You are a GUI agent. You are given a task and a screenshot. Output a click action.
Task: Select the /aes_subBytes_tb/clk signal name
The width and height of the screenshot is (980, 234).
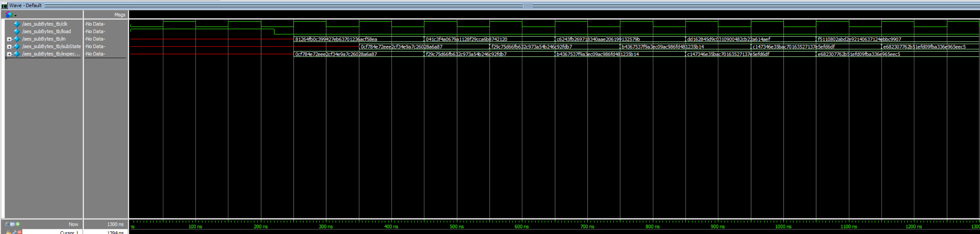pyautogui.click(x=45, y=24)
